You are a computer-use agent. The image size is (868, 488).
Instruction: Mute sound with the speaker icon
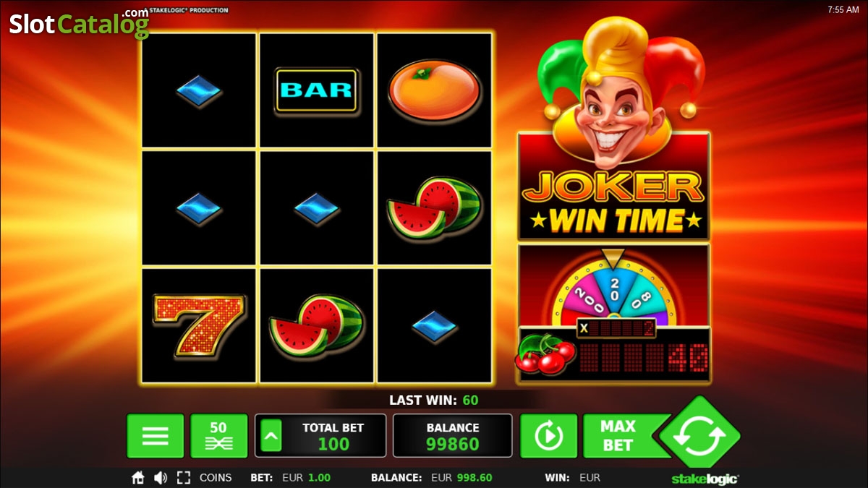pos(161,478)
